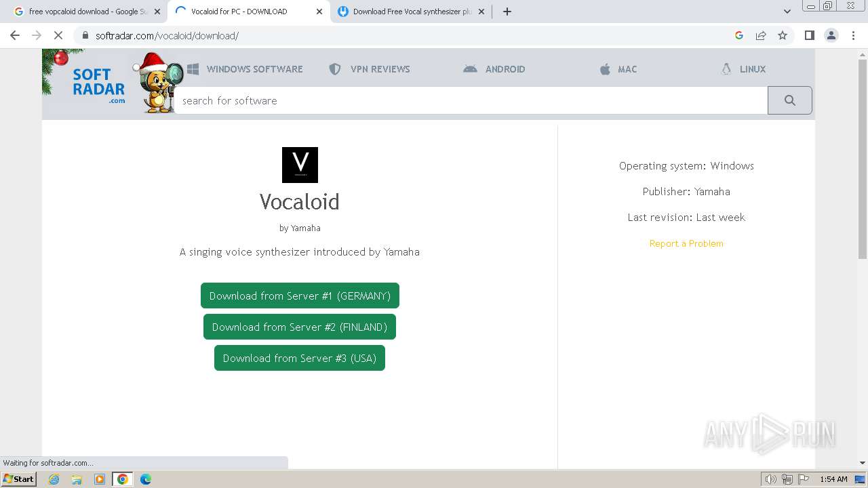Open the VPN Reviews menu
This screenshot has height=488, width=868.
coord(370,69)
